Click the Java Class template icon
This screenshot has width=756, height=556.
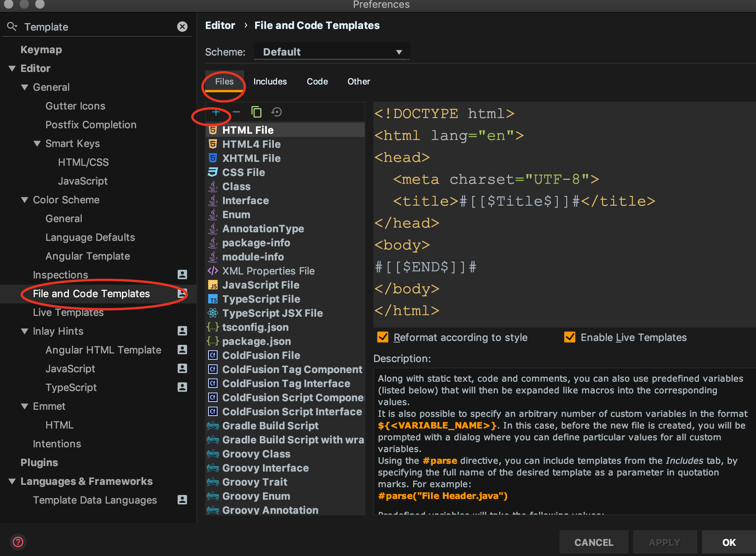click(213, 187)
